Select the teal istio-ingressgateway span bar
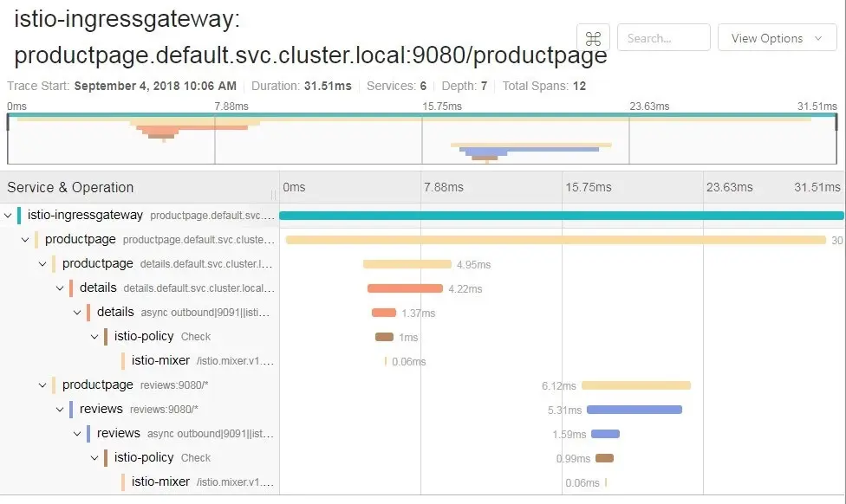Image resolution: width=846 pixels, height=504 pixels. click(562, 216)
